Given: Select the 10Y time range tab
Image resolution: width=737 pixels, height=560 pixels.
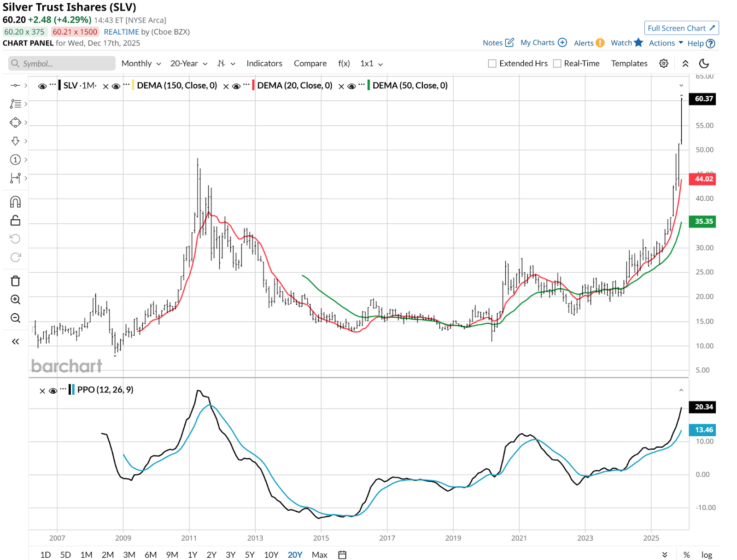Looking at the screenshot, I should click(271, 554).
